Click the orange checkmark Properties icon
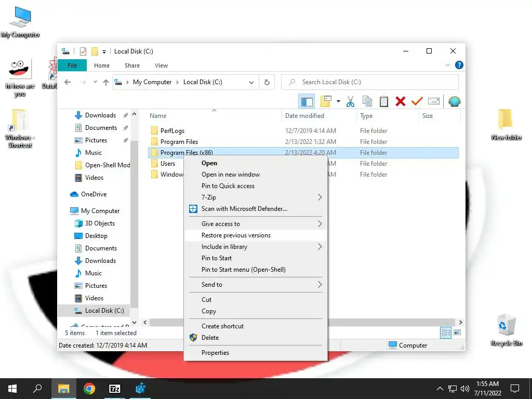 pos(417,101)
